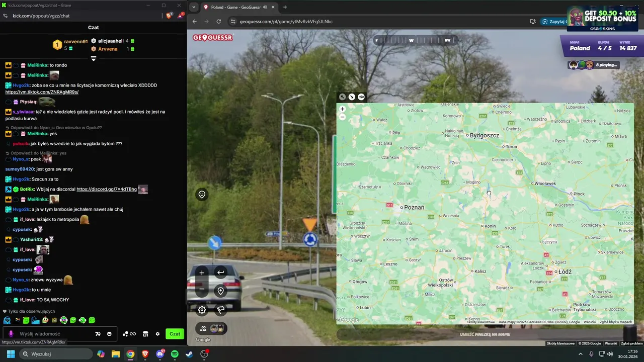Open the chat translation icon
This screenshot has width=644, height=362.
98,334
